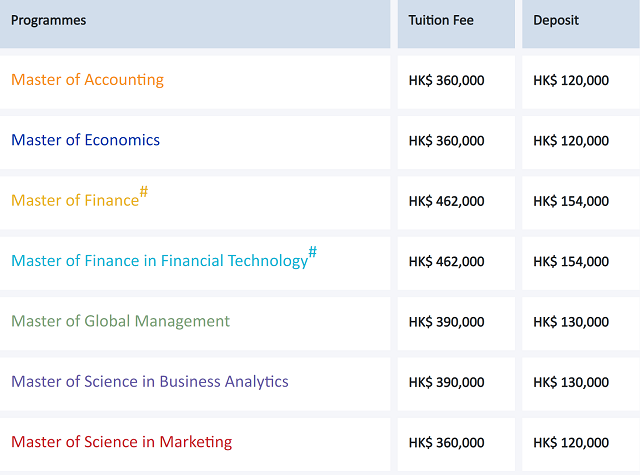Select the Master of Economics deposit value
Screen dimensions: 640x475
(x=571, y=141)
